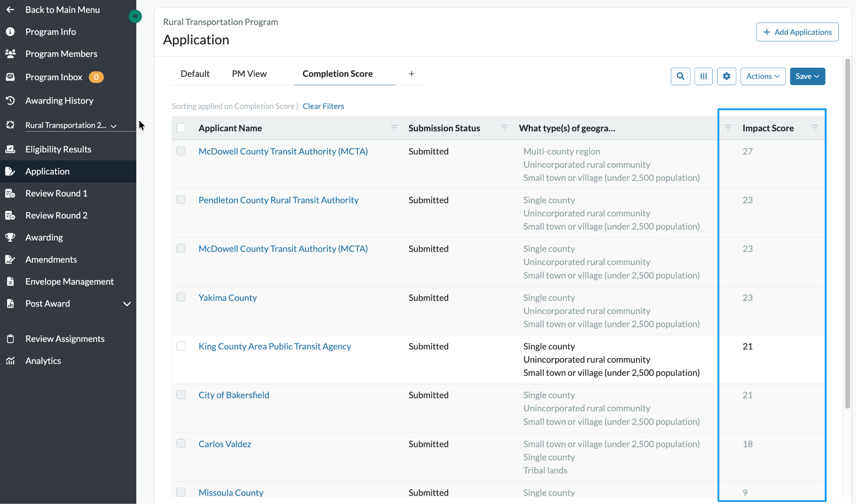Tick the City of Bakersfield checkbox
Viewport: 856px width, 504px height.
pos(181,395)
